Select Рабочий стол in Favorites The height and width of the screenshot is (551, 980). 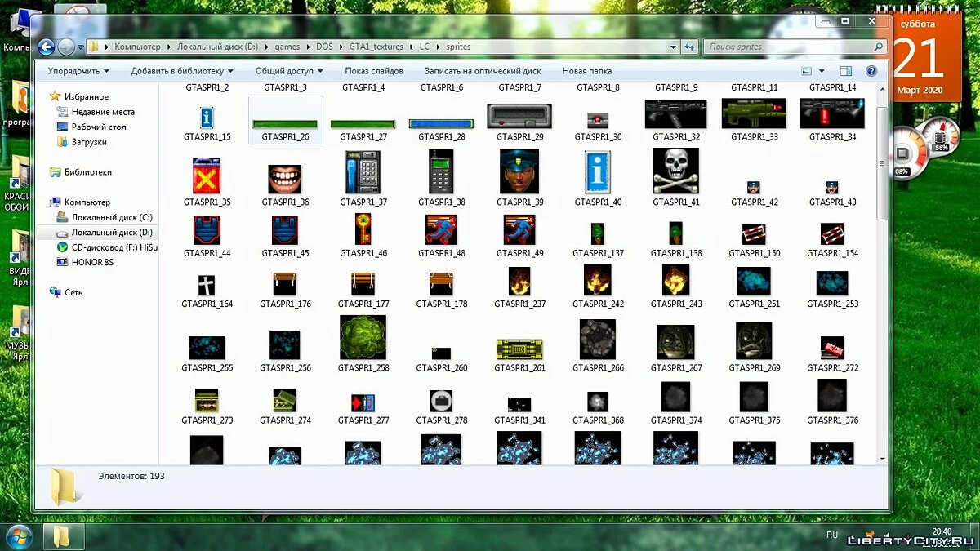pos(98,127)
